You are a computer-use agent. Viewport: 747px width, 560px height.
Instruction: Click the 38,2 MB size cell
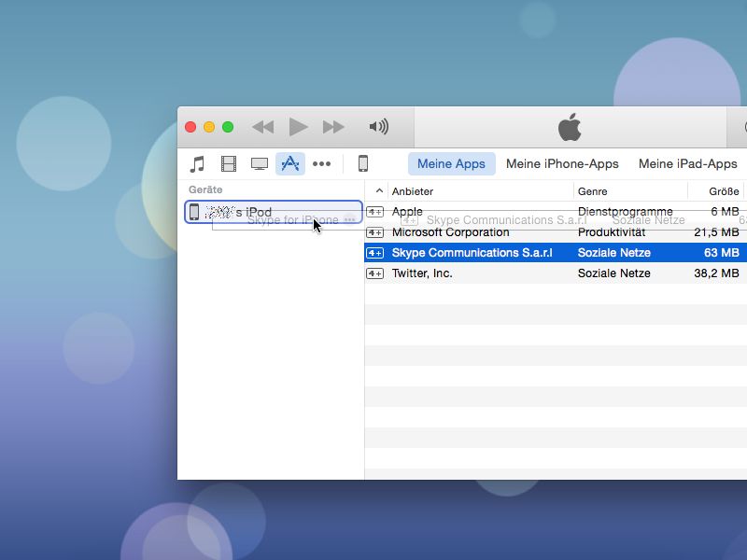pos(716,273)
